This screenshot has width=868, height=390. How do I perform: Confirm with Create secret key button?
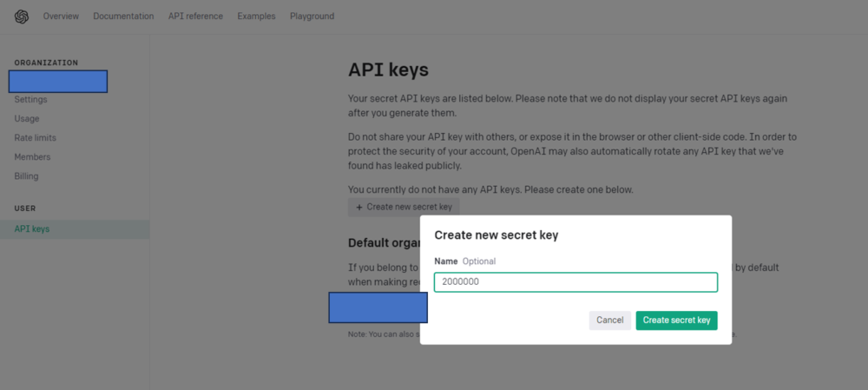click(676, 321)
